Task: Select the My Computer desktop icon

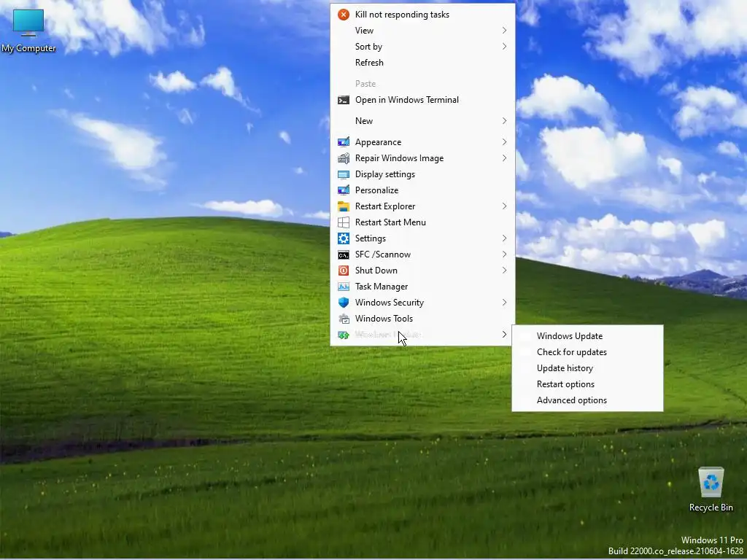Action: pyautogui.click(x=28, y=31)
